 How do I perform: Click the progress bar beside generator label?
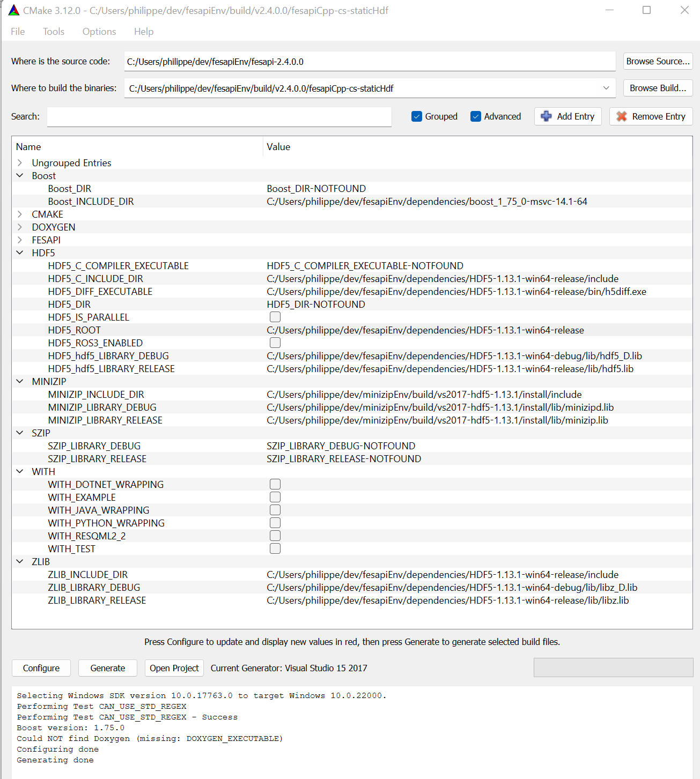614,667
